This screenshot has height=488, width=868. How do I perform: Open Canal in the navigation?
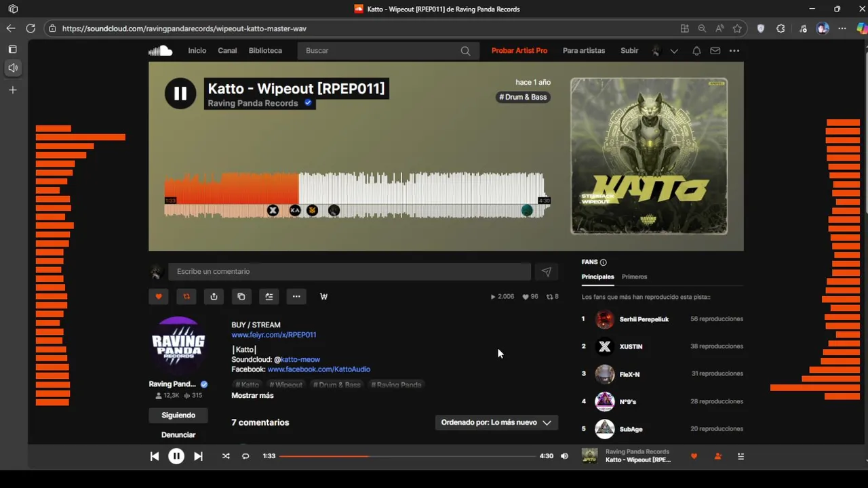(x=227, y=51)
